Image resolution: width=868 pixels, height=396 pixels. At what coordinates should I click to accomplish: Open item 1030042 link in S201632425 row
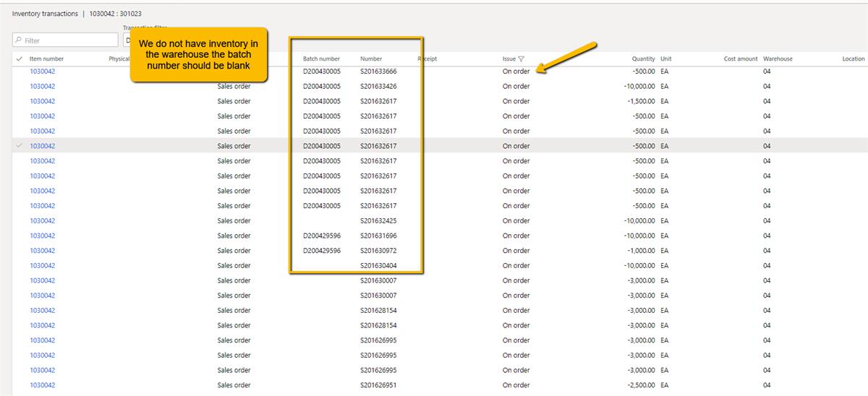(42, 221)
